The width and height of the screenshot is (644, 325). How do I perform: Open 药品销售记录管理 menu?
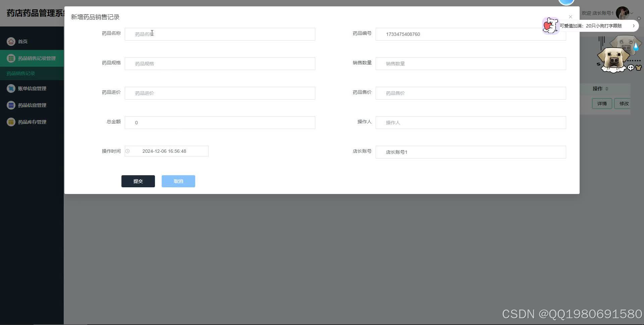[x=32, y=58]
